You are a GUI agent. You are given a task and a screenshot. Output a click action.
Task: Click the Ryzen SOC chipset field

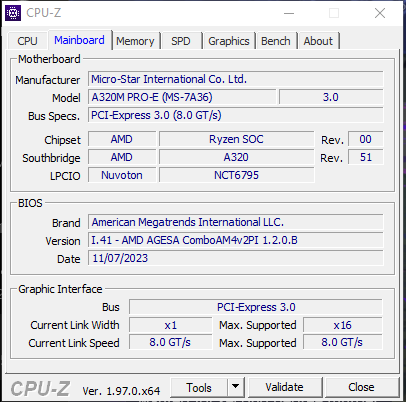click(x=236, y=139)
